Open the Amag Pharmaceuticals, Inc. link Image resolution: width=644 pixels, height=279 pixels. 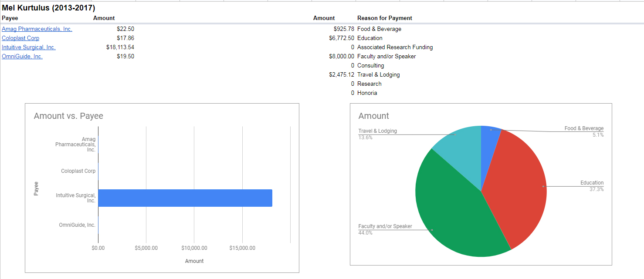click(x=37, y=29)
